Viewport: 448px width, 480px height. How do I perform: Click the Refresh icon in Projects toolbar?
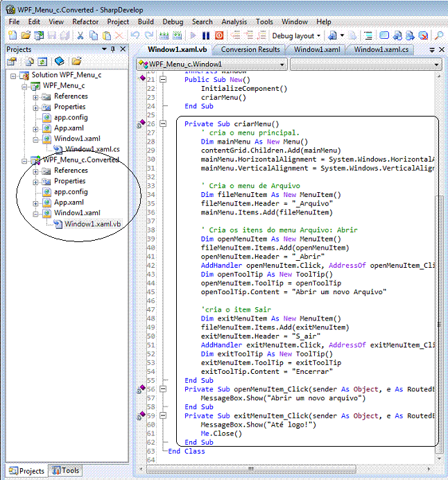(42, 62)
